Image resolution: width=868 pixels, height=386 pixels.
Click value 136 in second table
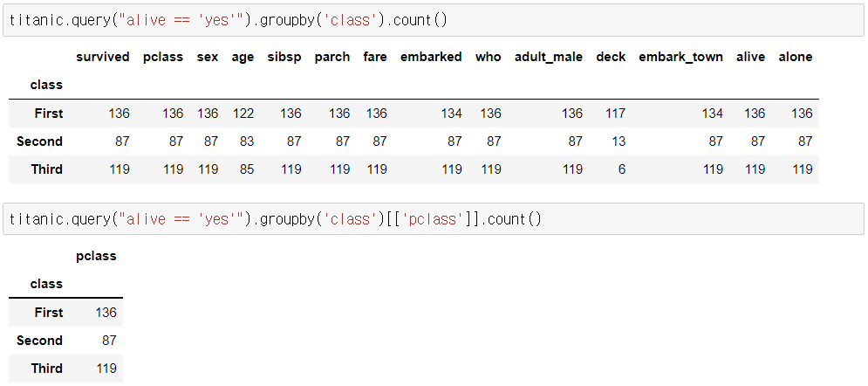(x=106, y=313)
